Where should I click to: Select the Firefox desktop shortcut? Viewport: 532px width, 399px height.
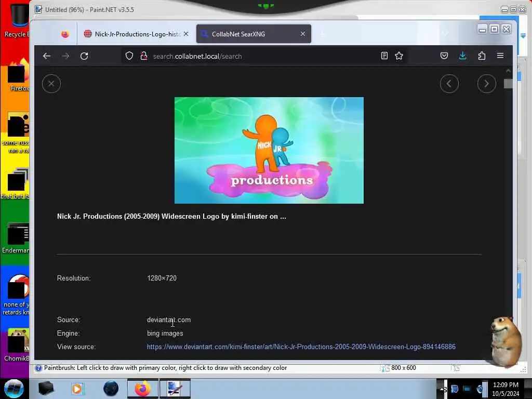tap(17, 75)
